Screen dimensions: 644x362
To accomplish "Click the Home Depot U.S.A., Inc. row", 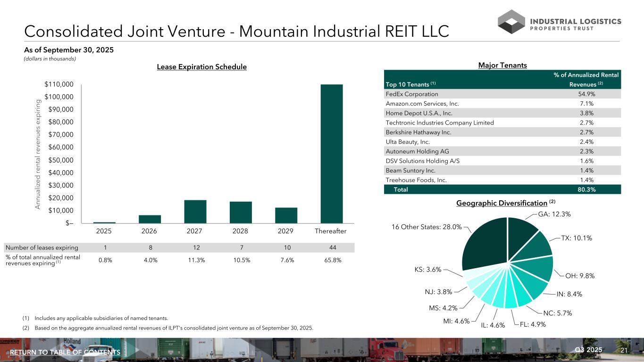I will click(x=502, y=113).
